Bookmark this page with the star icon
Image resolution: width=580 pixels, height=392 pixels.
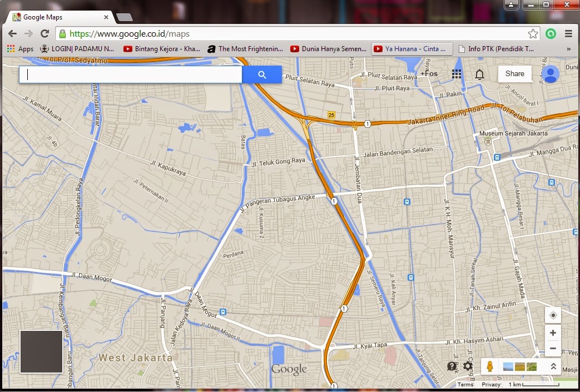click(x=533, y=34)
